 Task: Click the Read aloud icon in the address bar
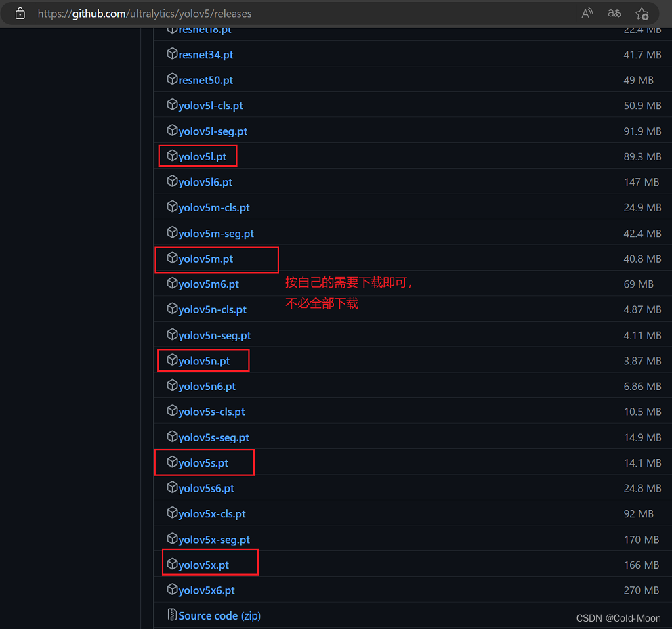coord(587,14)
